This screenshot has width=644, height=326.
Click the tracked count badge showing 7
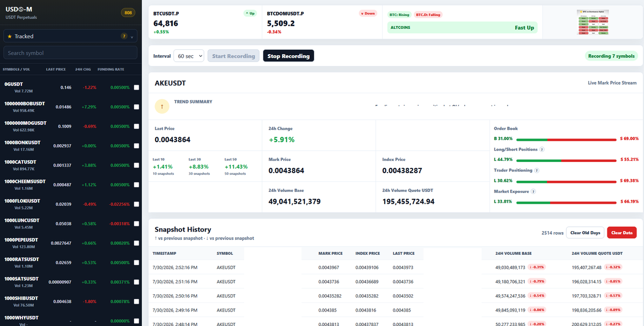124,36
